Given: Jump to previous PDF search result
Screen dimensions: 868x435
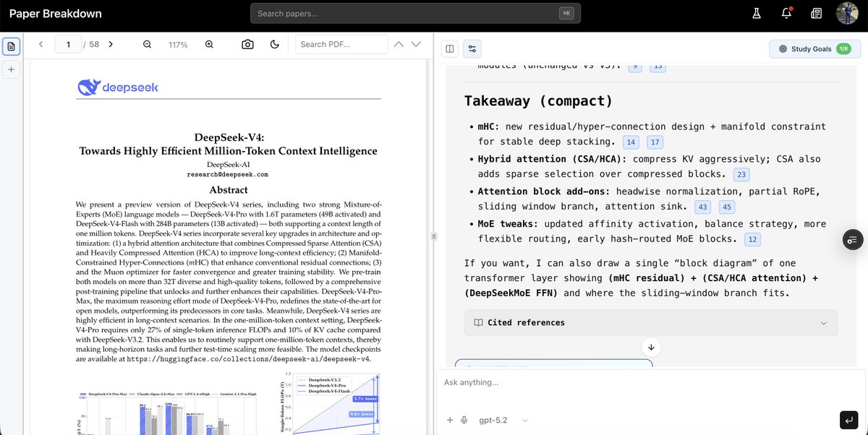Looking at the screenshot, I should click(399, 44).
